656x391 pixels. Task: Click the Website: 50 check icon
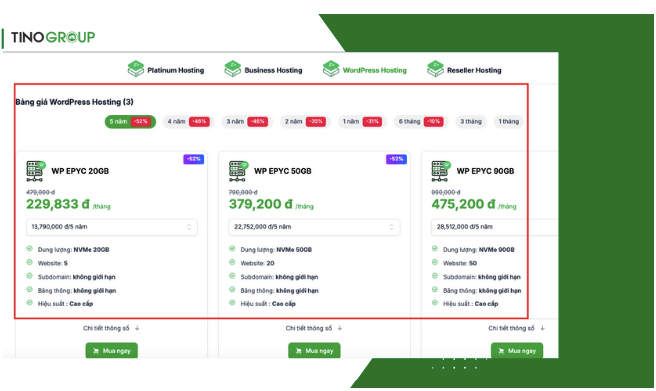[x=435, y=263]
